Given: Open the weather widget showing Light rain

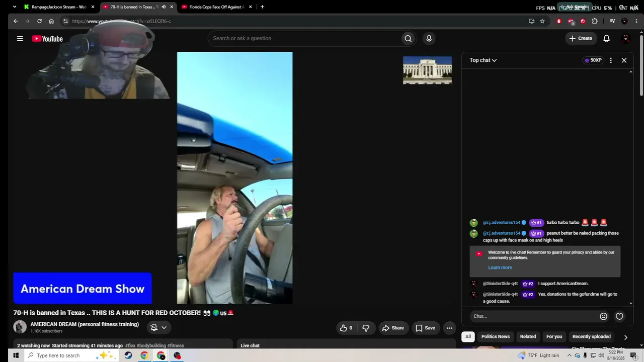Looking at the screenshot, I should pos(538,355).
